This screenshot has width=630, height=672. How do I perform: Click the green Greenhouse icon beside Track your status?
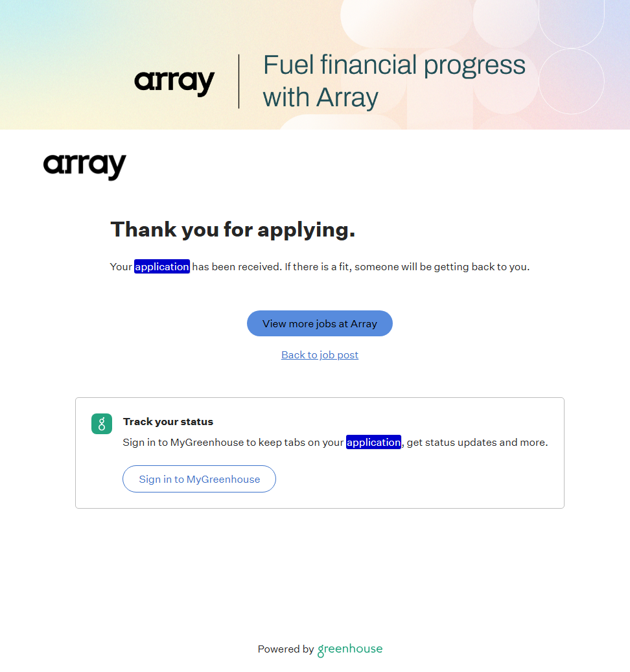(x=102, y=424)
